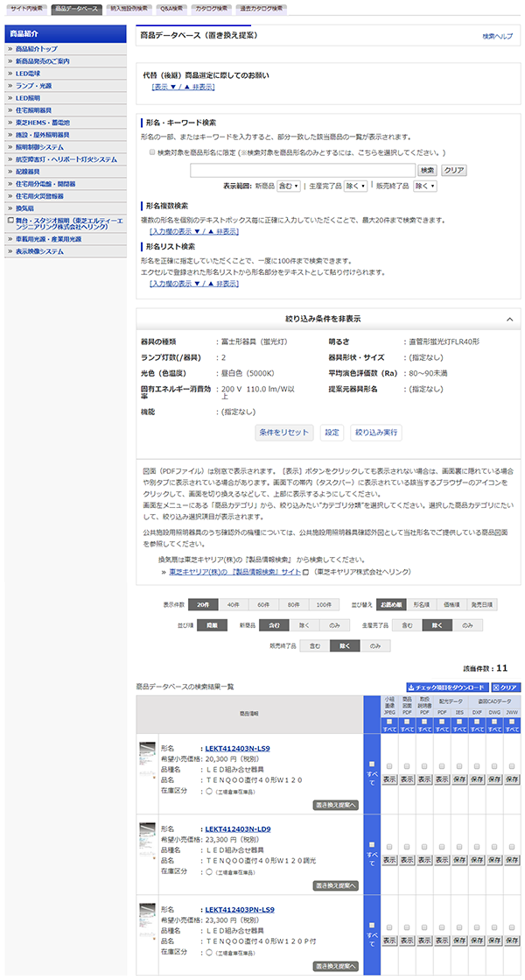Viewport: 525px width, 980px height.
Task: Open the LEKT412403PN-LS9 product link
Action: [x=240, y=910]
